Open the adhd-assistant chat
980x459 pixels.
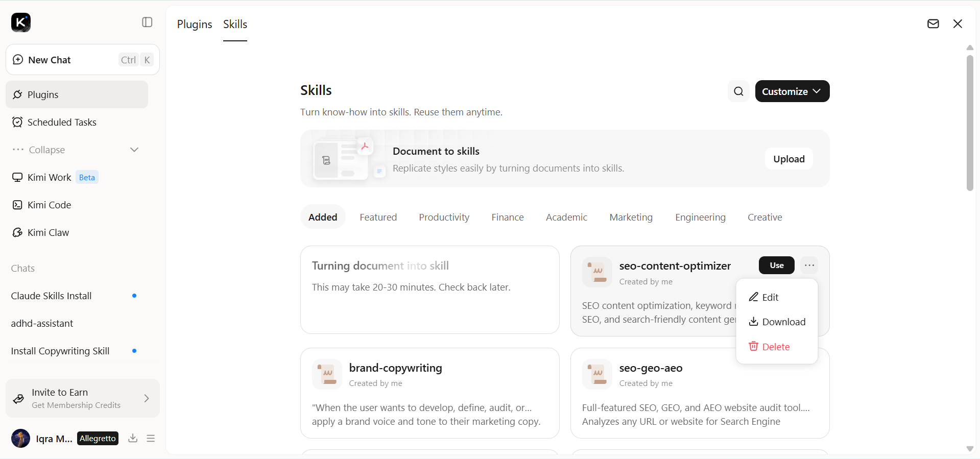click(x=77, y=323)
